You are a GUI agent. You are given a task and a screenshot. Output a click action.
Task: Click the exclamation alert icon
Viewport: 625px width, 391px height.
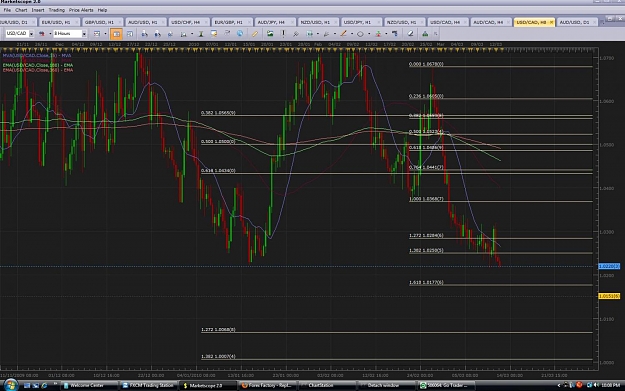pyautogui.click(x=283, y=33)
